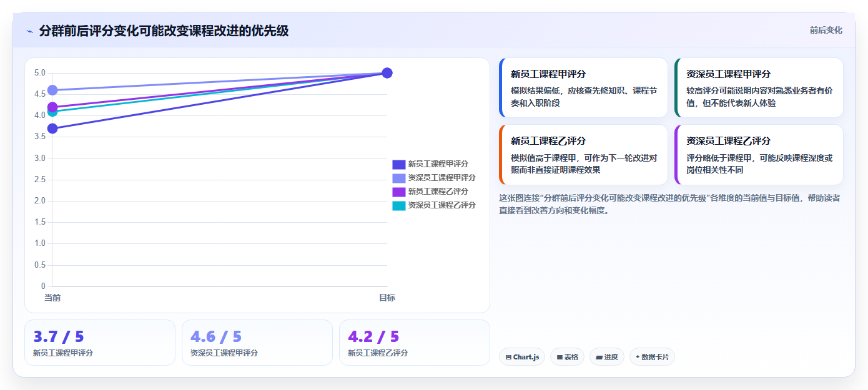Click the 当前 x-axis label

[52, 298]
